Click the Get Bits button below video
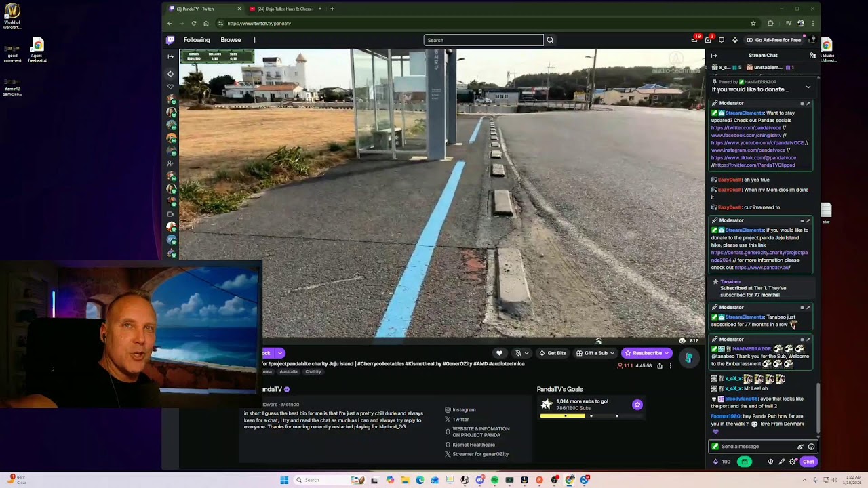This screenshot has height=488, width=868. click(553, 353)
